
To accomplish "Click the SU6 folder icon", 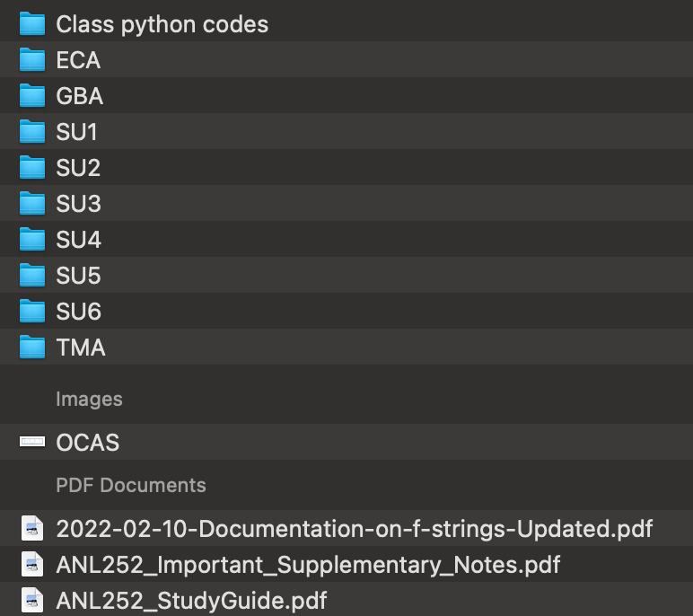I will click(32, 312).
